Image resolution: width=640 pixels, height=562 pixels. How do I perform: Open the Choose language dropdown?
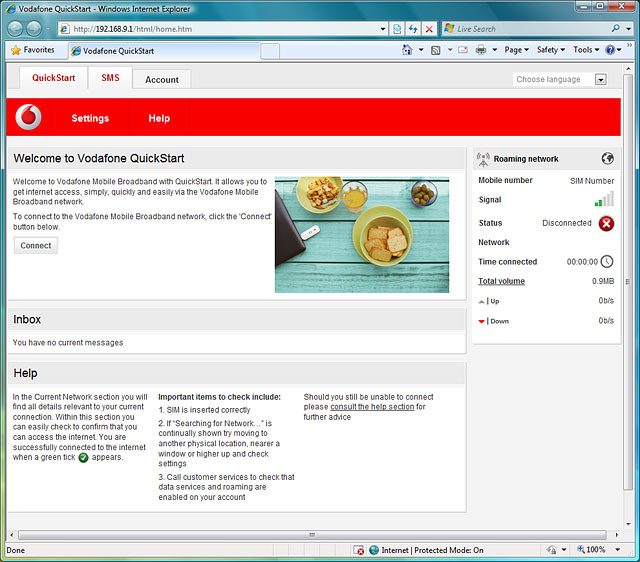[600, 80]
